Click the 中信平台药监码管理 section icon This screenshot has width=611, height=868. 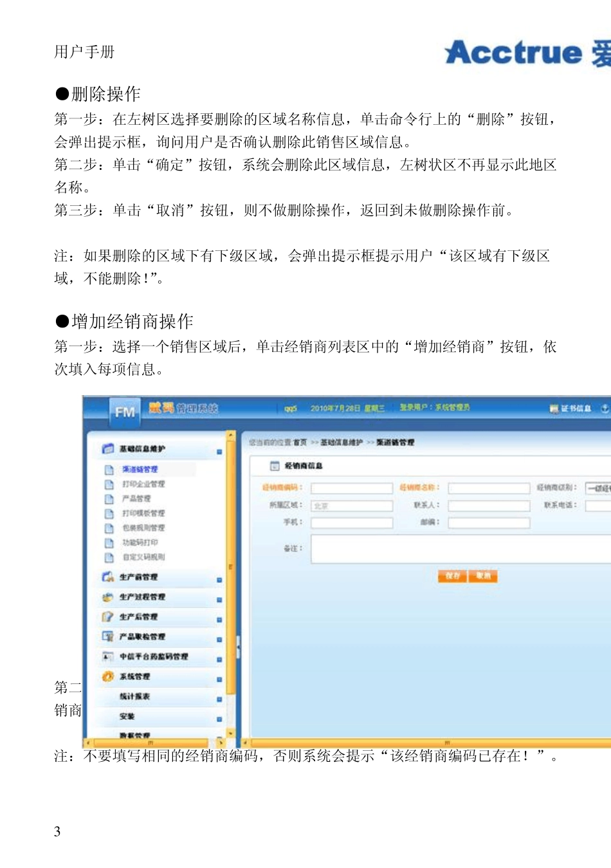(x=108, y=657)
